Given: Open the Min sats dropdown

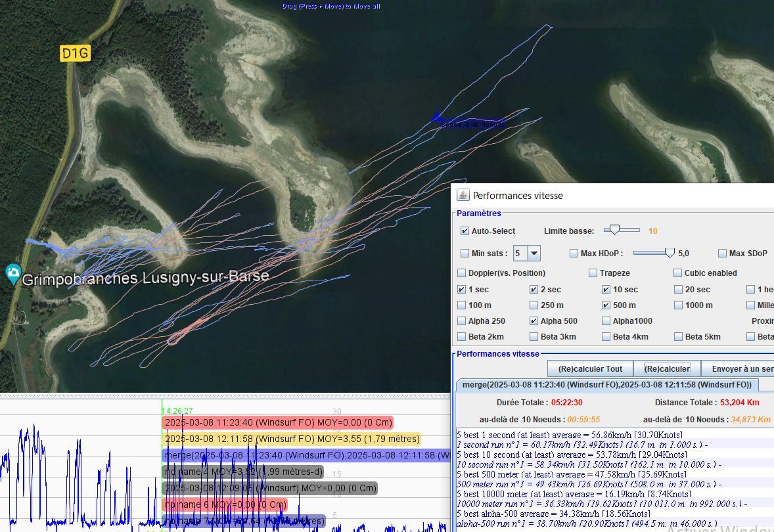Looking at the screenshot, I should click(534, 254).
